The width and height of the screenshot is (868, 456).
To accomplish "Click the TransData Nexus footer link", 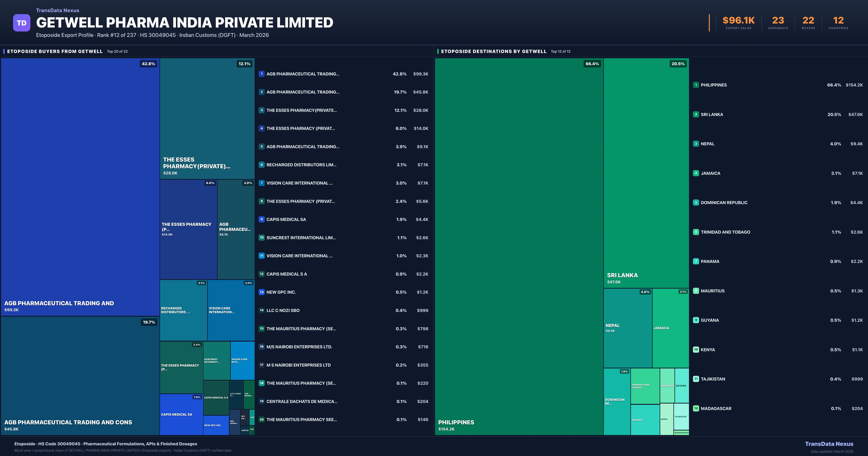I will [x=829, y=444].
